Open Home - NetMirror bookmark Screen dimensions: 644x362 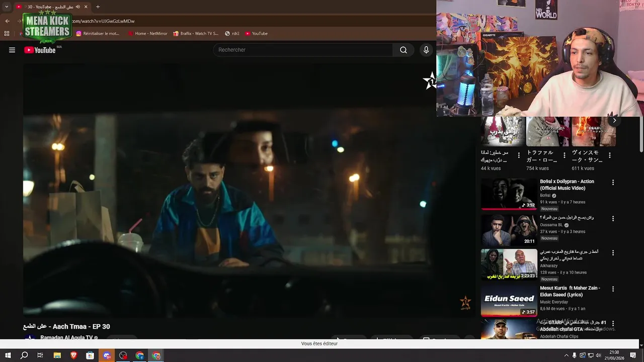click(148, 34)
